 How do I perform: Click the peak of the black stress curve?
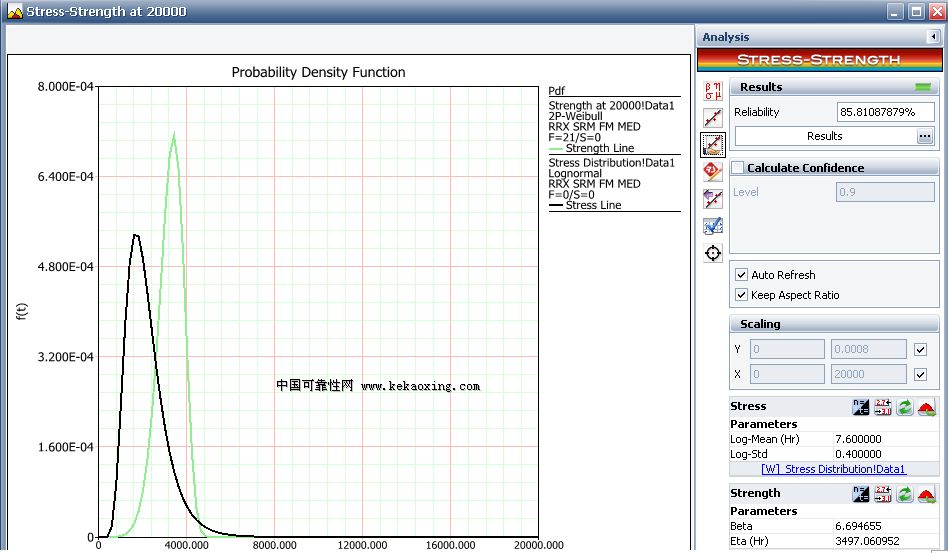pyautogui.click(x=135, y=235)
